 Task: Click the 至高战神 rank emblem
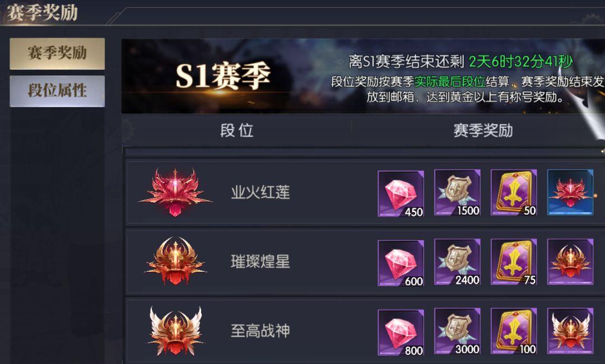175,331
